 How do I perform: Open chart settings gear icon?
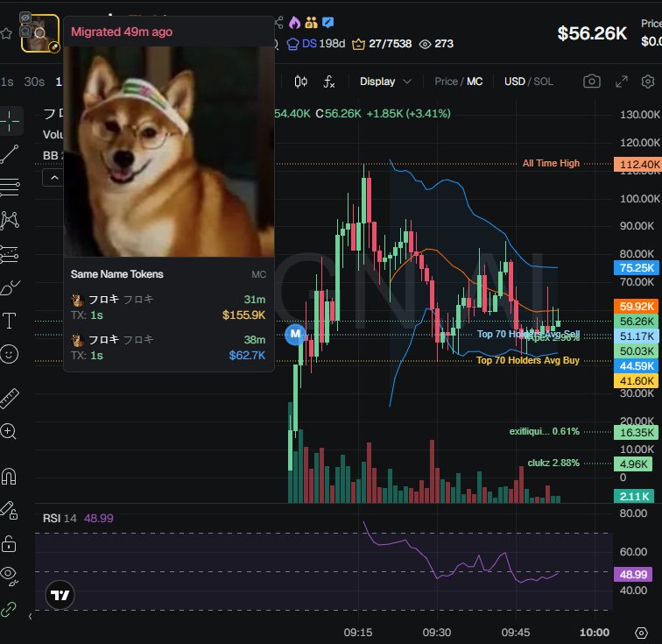pyautogui.click(x=648, y=81)
